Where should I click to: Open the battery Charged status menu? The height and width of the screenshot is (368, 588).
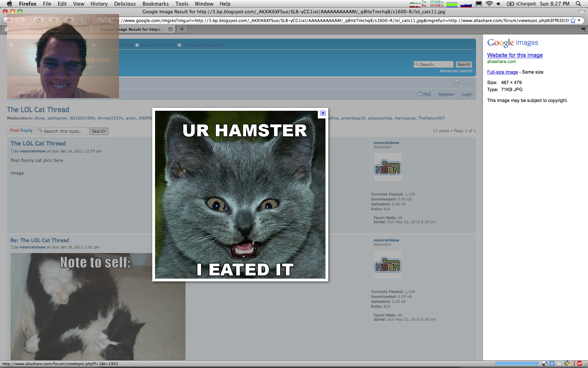521,4
